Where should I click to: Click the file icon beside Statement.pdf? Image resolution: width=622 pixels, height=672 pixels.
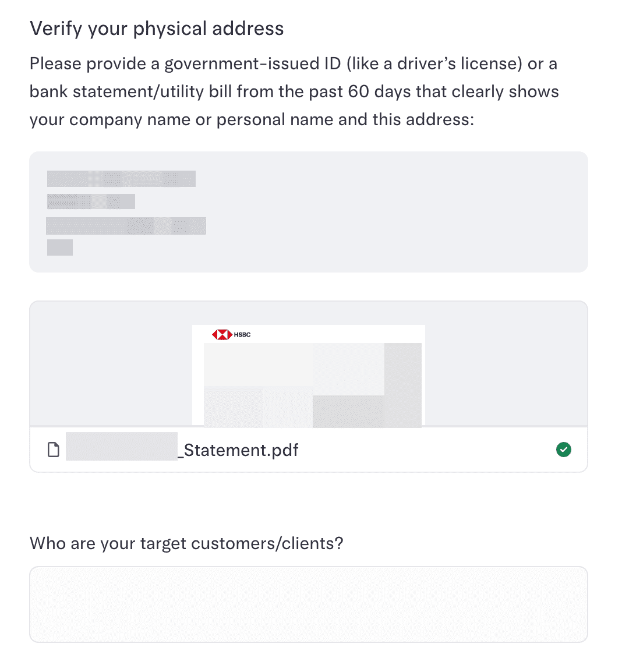(x=54, y=450)
